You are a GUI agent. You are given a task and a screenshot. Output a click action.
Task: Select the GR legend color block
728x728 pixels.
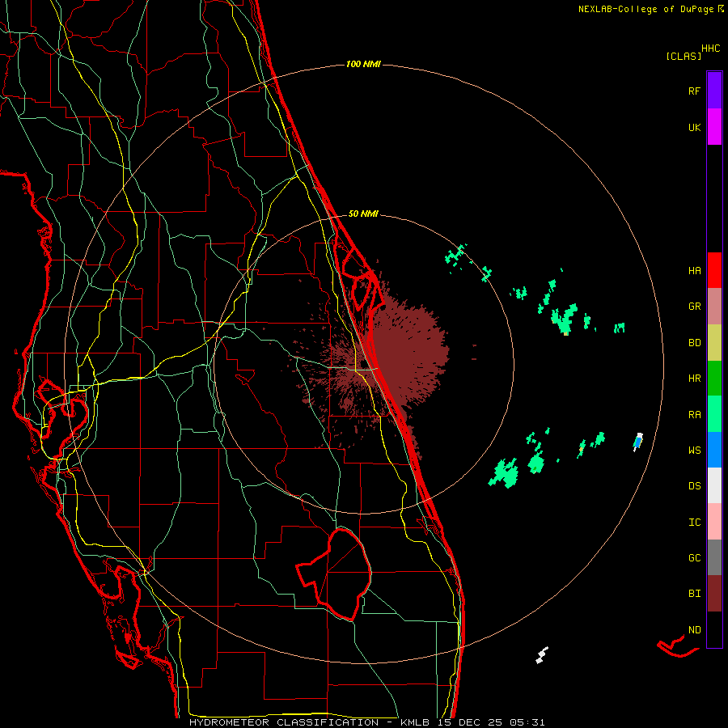point(714,306)
